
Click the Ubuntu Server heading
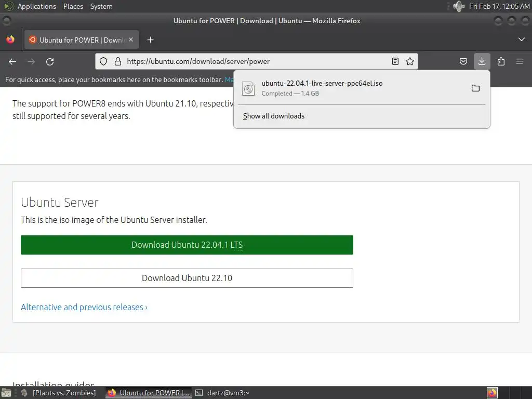(59, 203)
